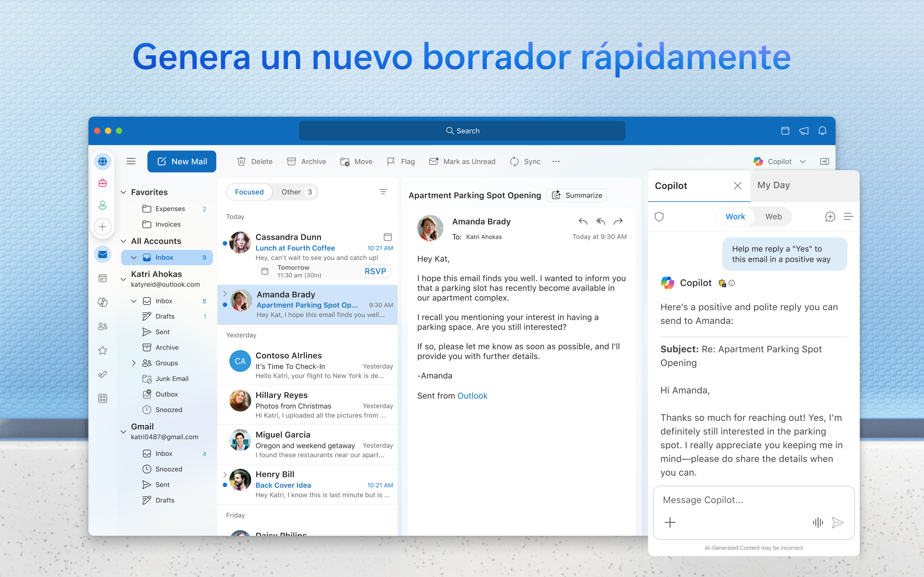Collapse the Favorites section

(x=123, y=192)
